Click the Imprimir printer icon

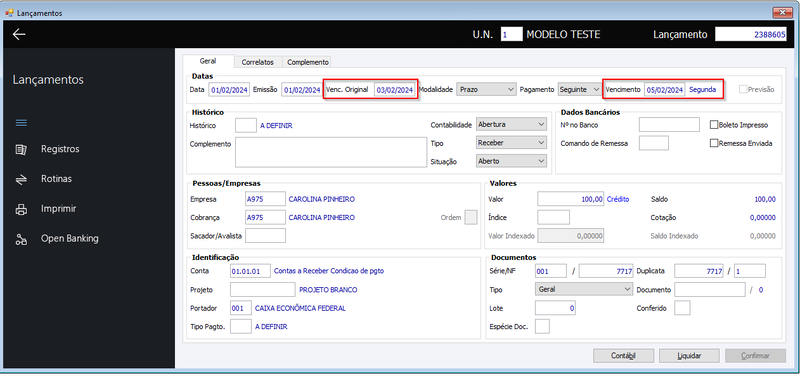(21, 209)
